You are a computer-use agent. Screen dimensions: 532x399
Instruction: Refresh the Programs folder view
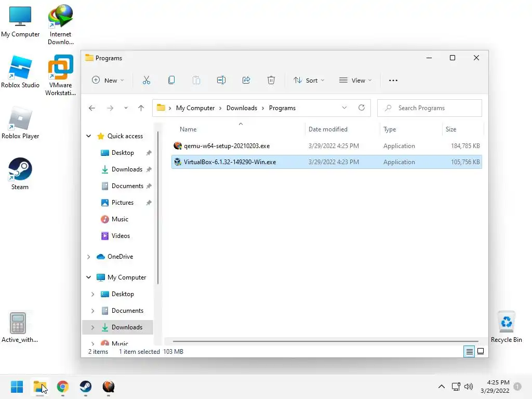point(362,108)
